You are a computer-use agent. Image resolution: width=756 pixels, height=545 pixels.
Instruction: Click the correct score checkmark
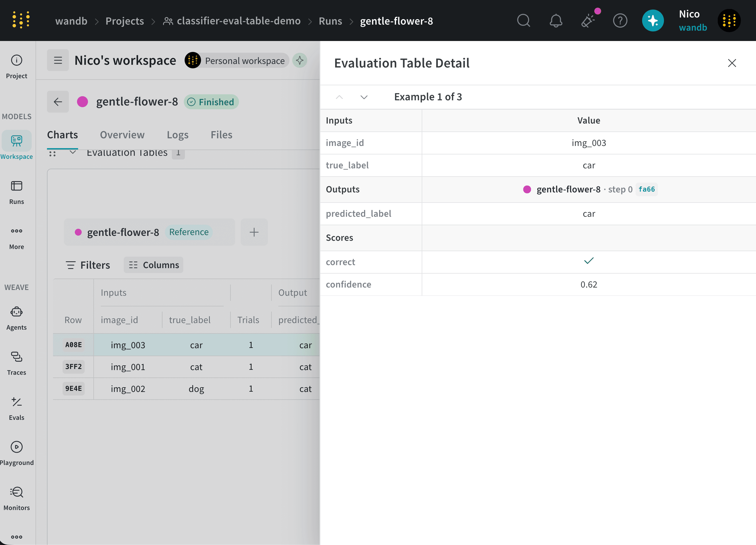click(589, 261)
